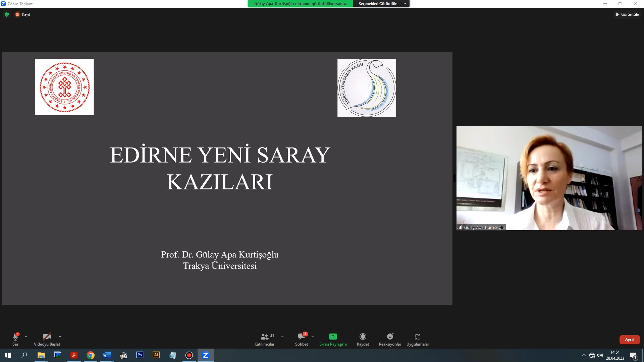
Task: Open video options arrow next to Videoyu Başlat
Action: click(x=60, y=337)
